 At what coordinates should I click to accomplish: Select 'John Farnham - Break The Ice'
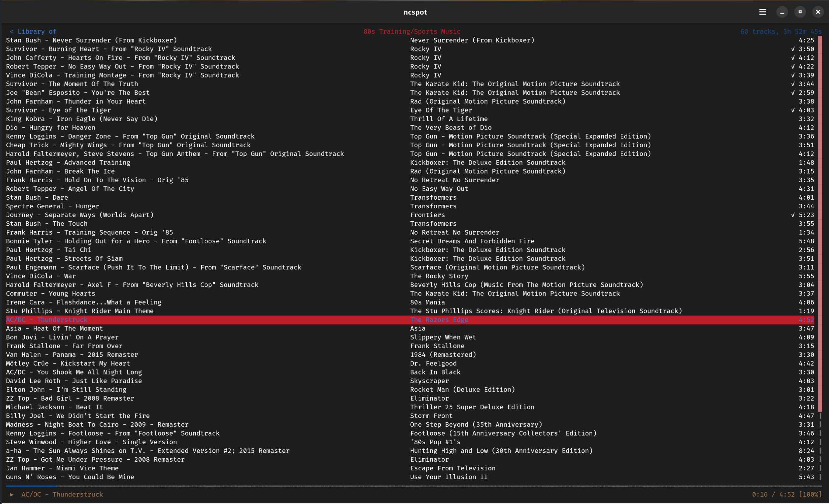410,172
